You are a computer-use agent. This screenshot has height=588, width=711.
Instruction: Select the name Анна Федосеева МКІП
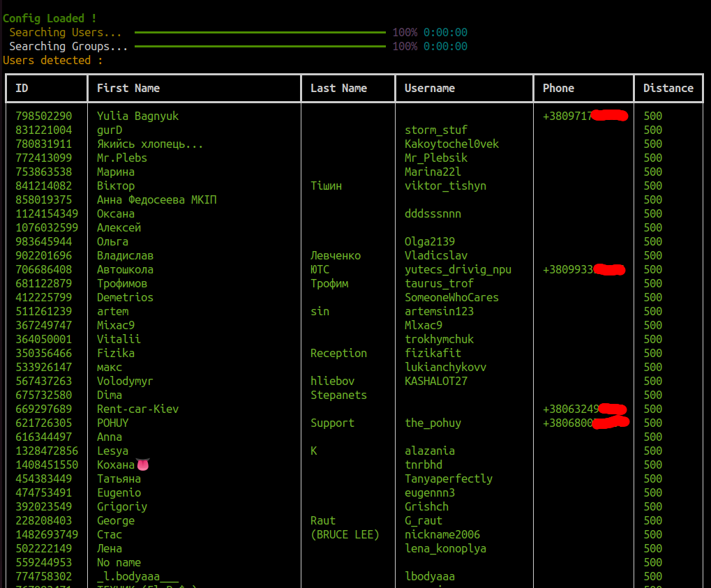[x=156, y=200]
